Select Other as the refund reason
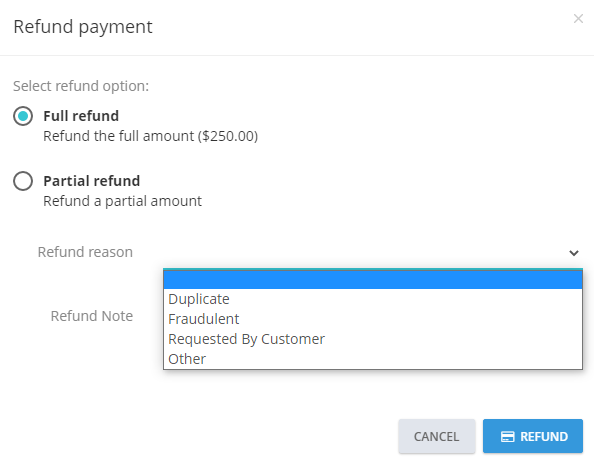594x462 pixels. [373, 359]
